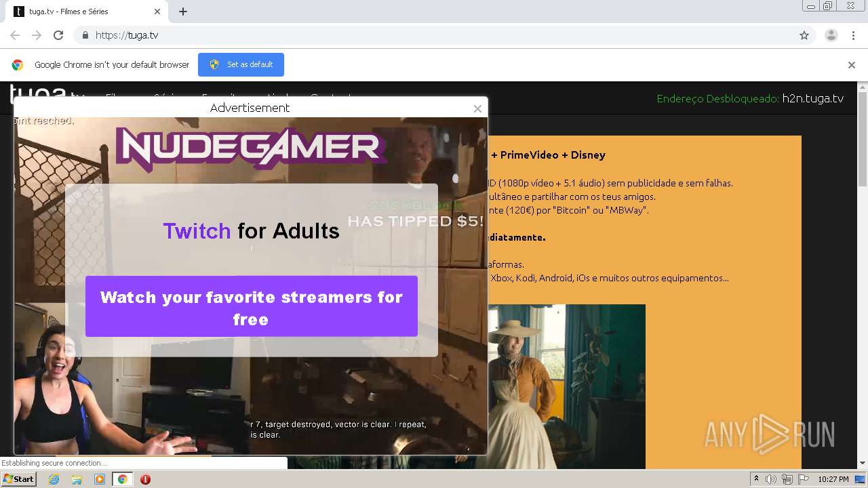Reload the tuga.tv page
Image resolution: width=868 pixels, height=488 pixels.
tap(58, 35)
